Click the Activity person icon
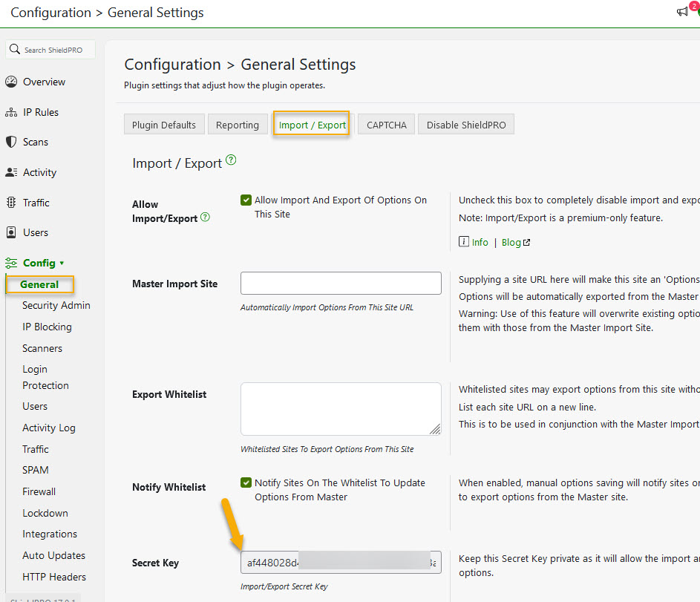This screenshot has height=602, width=700. 11,172
